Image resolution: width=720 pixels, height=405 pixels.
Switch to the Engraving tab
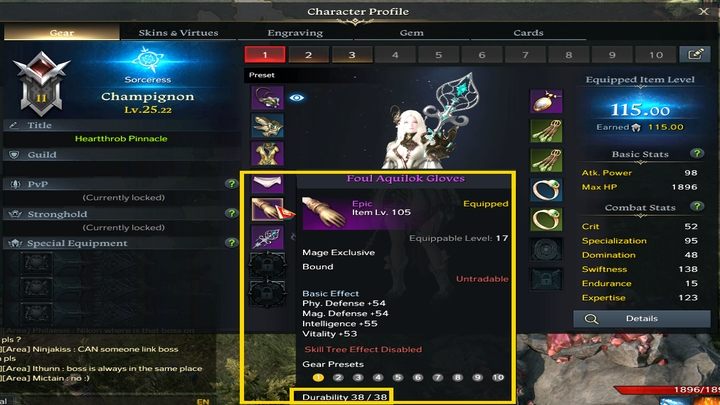295,33
